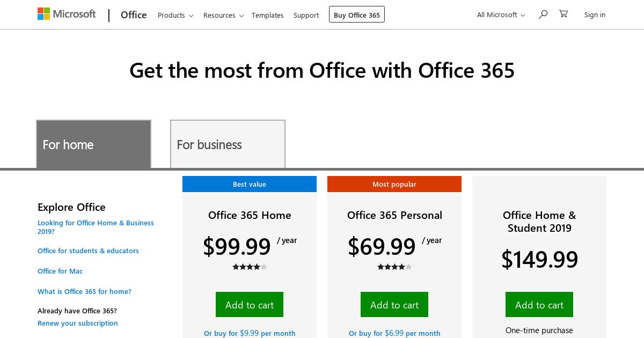Add Office 365 Home to cart
Viewport: 644px width, 338px height.
point(250,305)
